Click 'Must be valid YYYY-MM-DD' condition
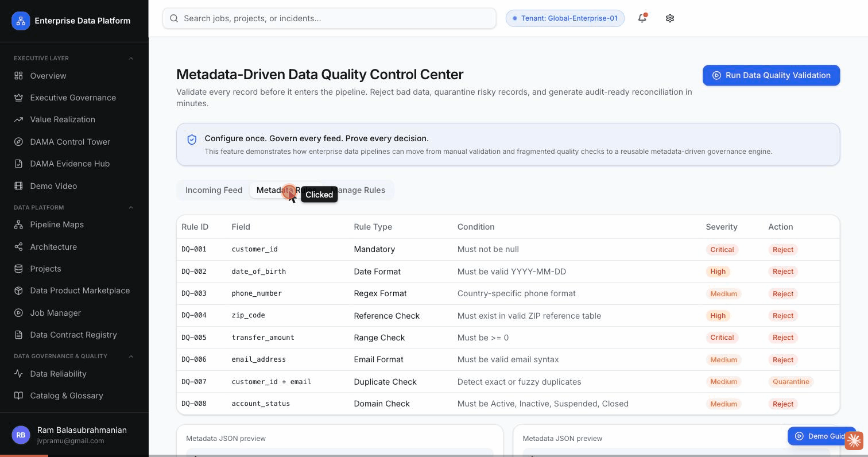 (511, 272)
